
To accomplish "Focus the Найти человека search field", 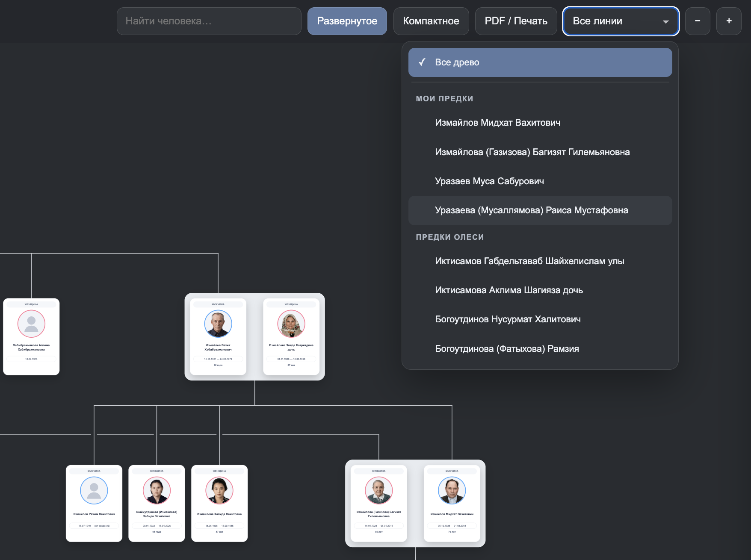I will [209, 21].
